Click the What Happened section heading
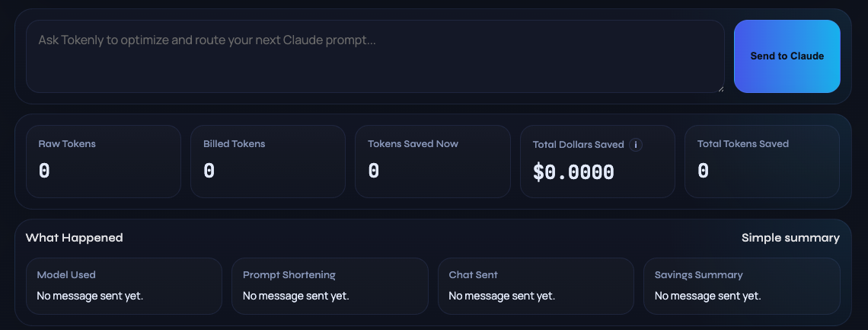 tap(75, 238)
